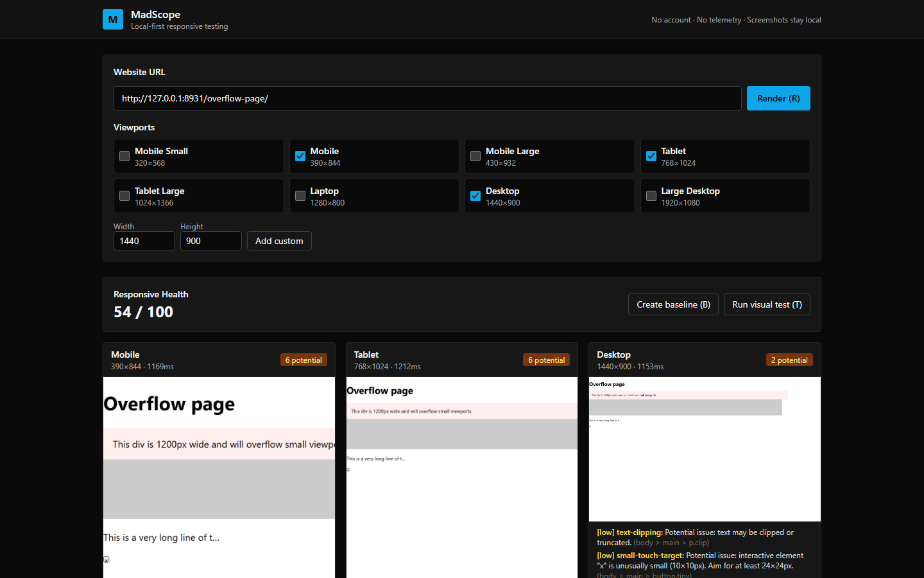
Task: Click the Mobile card title
Action: [125, 355]
